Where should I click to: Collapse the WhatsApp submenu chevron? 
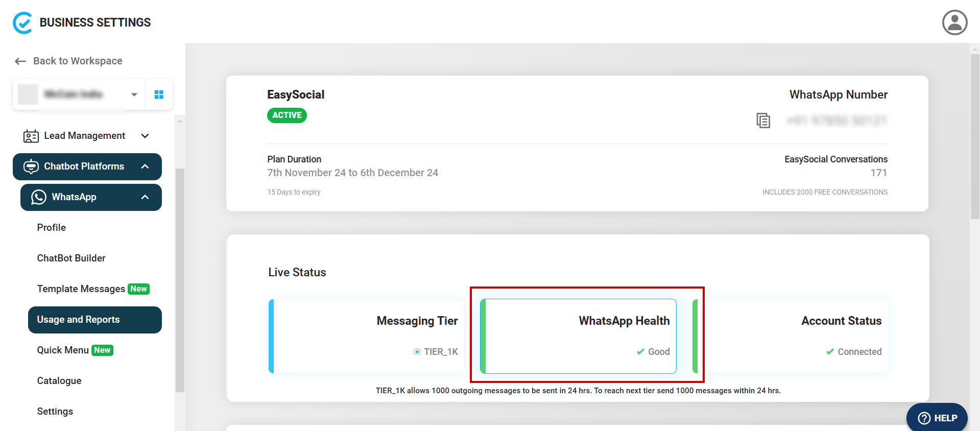click(x=145, y=197)
